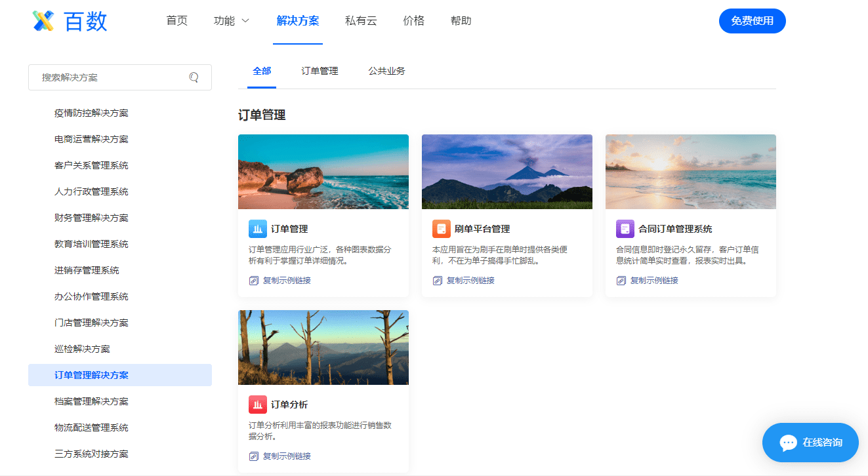The image size is (868, 476).
Task: Focus the 搜索解决方案 search field
Action: coord(120,77)
